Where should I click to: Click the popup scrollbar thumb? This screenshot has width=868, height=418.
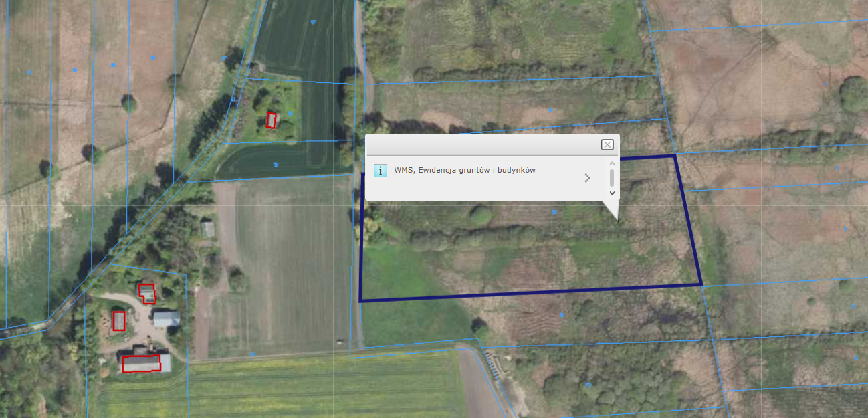611,177
